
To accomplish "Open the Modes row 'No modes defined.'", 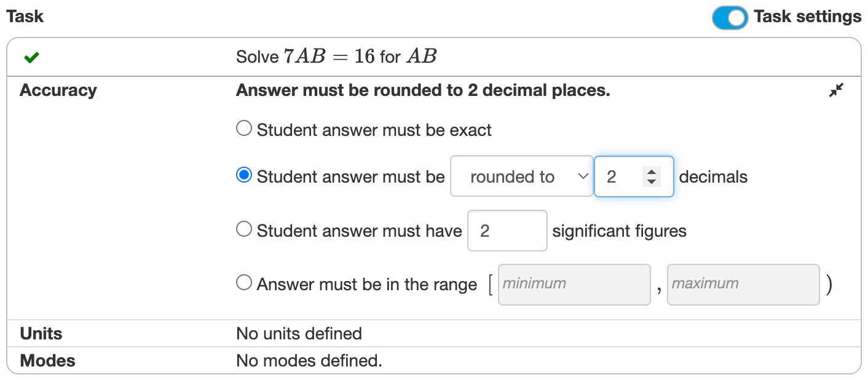I will coord(309,361).
